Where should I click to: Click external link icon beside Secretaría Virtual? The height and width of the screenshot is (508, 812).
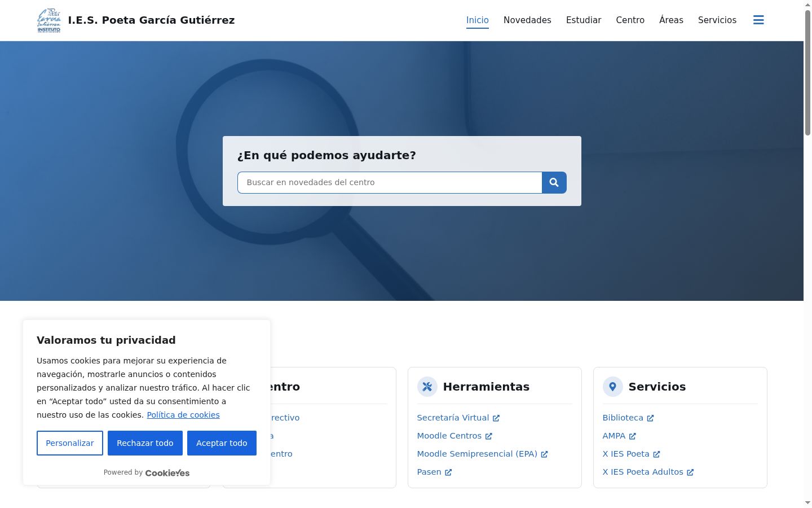[496, 418]
